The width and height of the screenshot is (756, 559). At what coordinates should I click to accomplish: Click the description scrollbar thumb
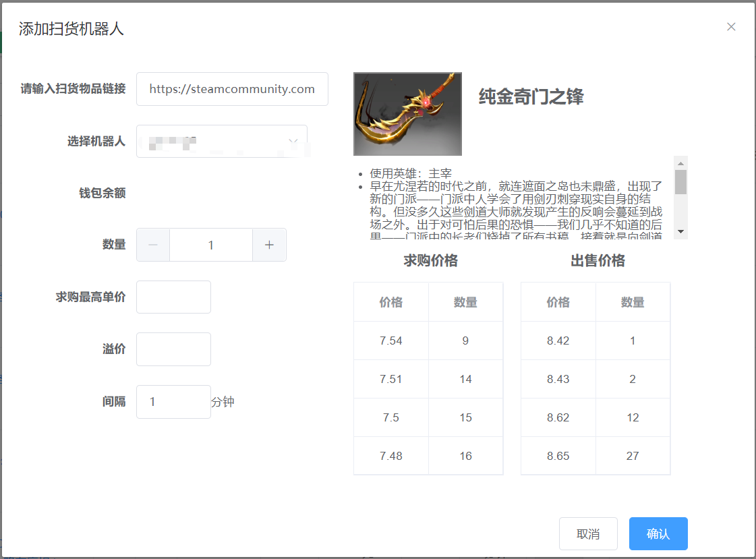680,182
